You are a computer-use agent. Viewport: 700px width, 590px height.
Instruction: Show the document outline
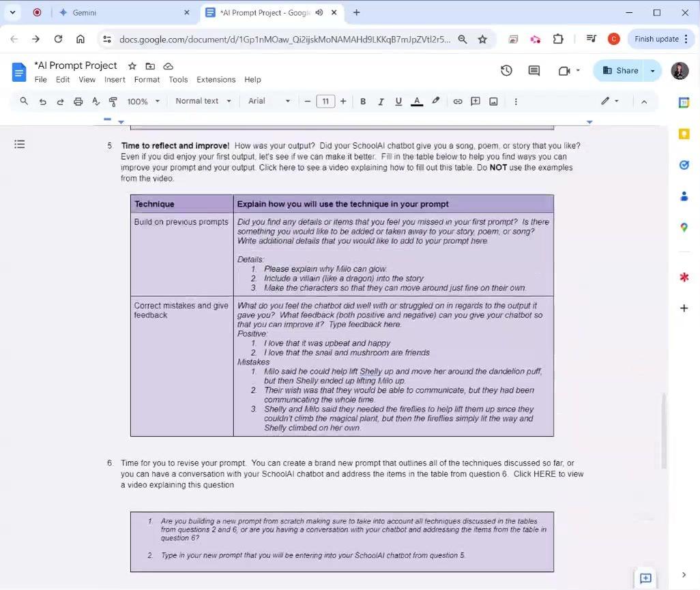coord(20,144)
